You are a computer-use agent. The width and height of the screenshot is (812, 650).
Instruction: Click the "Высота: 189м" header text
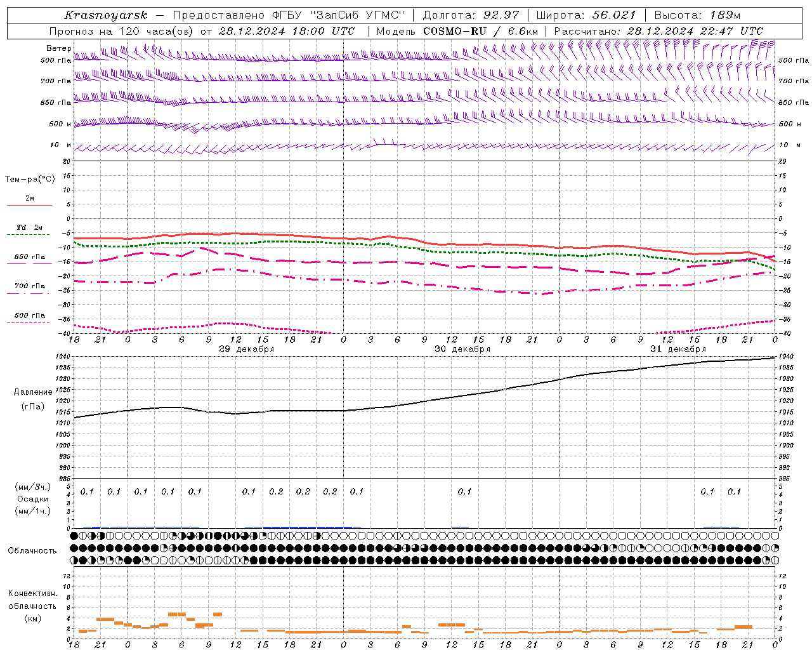pos(697,15)
